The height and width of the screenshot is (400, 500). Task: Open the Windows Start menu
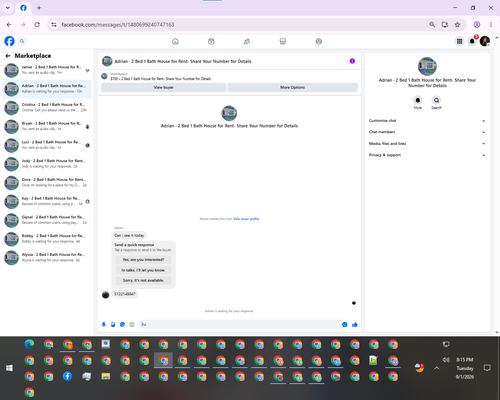9,368
